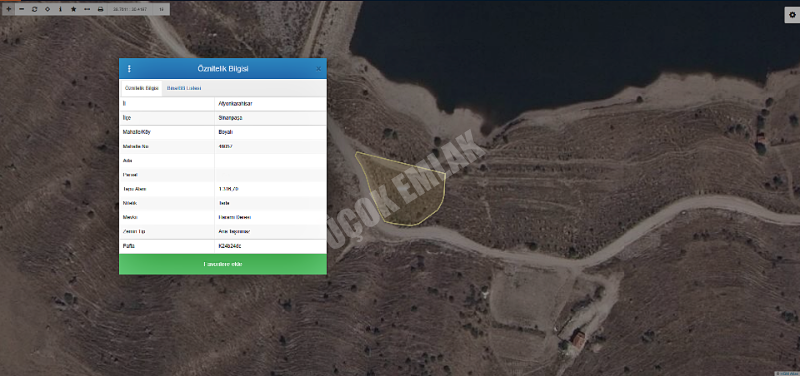The height and width of the screenshot is (376, 800).
Task: Open the second list tab
Action: (x=184, y=88)
